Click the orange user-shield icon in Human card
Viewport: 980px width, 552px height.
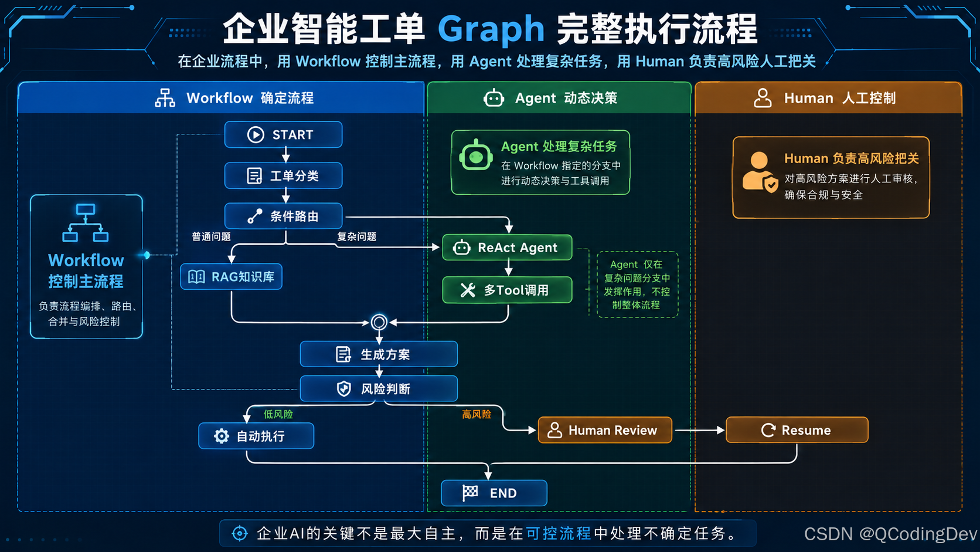point(760,171)
